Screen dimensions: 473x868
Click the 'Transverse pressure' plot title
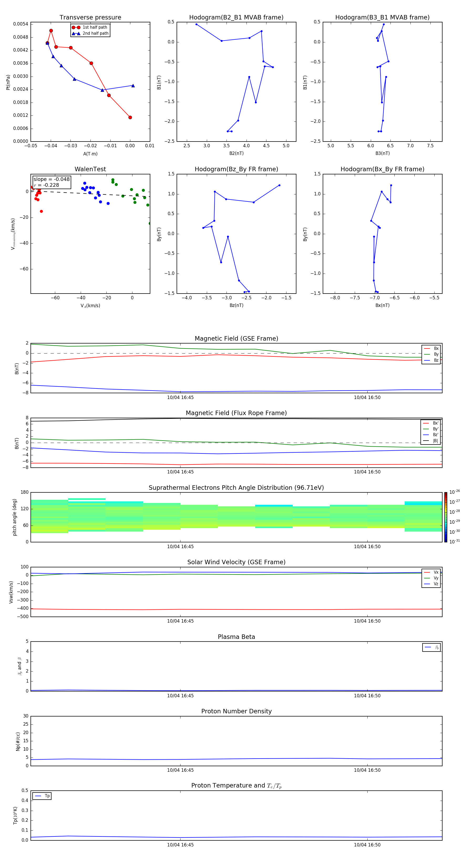coord(90,18)
